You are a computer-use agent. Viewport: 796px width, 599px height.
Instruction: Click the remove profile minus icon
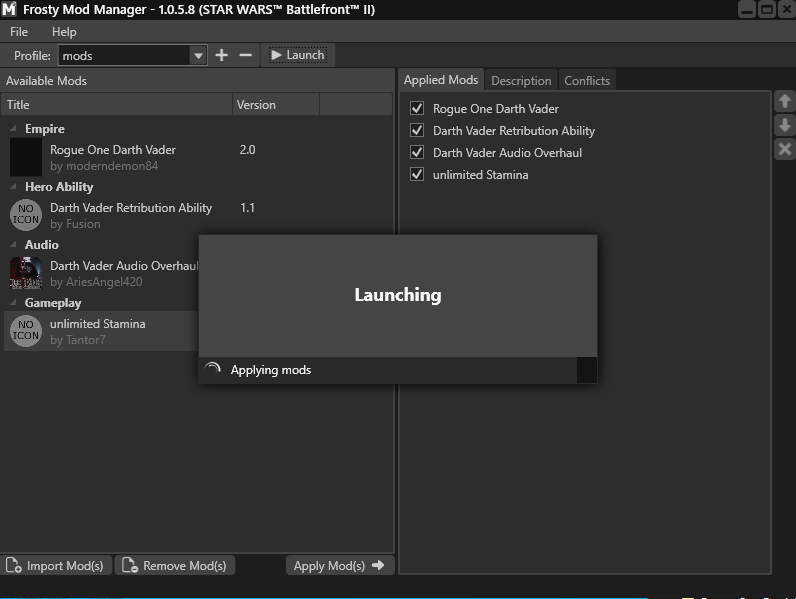tap(246, 55)
